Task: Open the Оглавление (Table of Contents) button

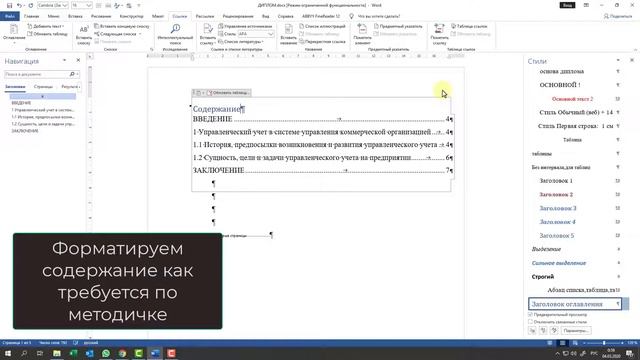Action: (14, 33)
